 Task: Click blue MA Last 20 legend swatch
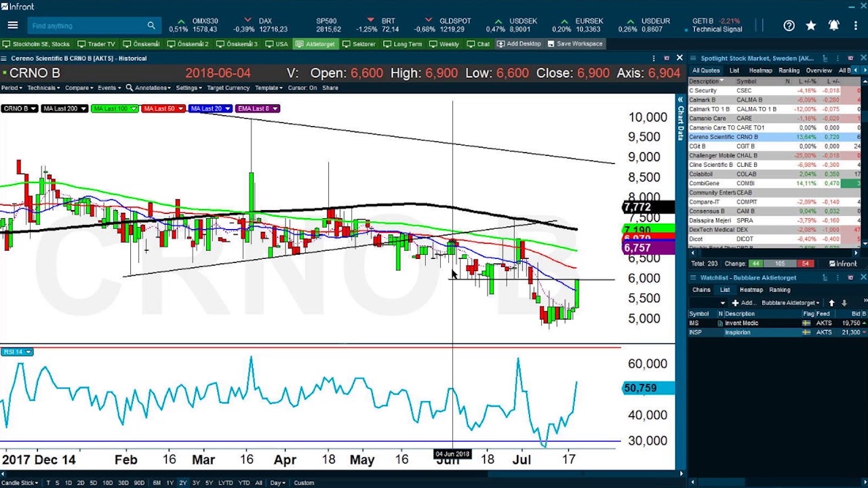[x=210, y=108]
